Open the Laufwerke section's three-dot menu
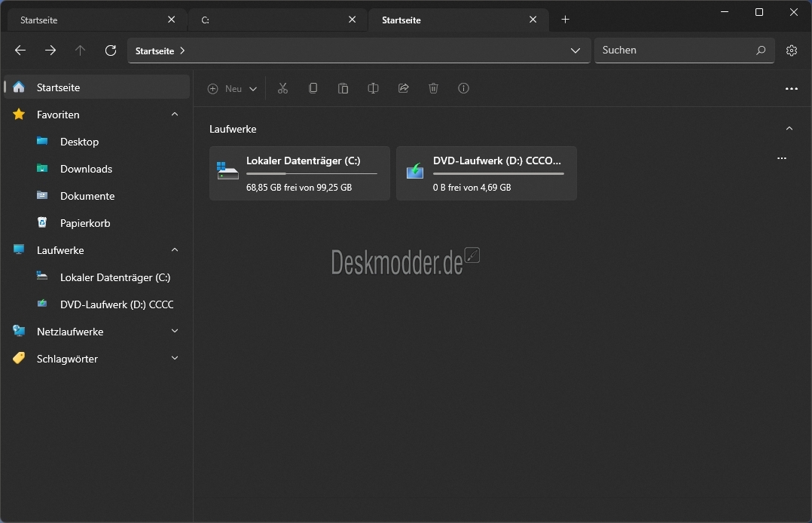The image size is (812, 523). coord(782,158)
